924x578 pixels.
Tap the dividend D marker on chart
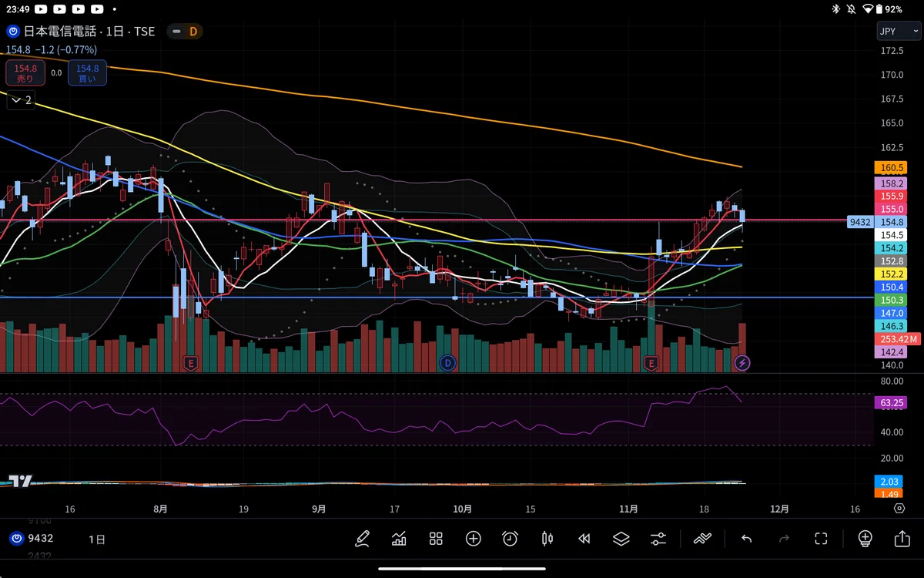pyautogui.click(x=448, y=361)
